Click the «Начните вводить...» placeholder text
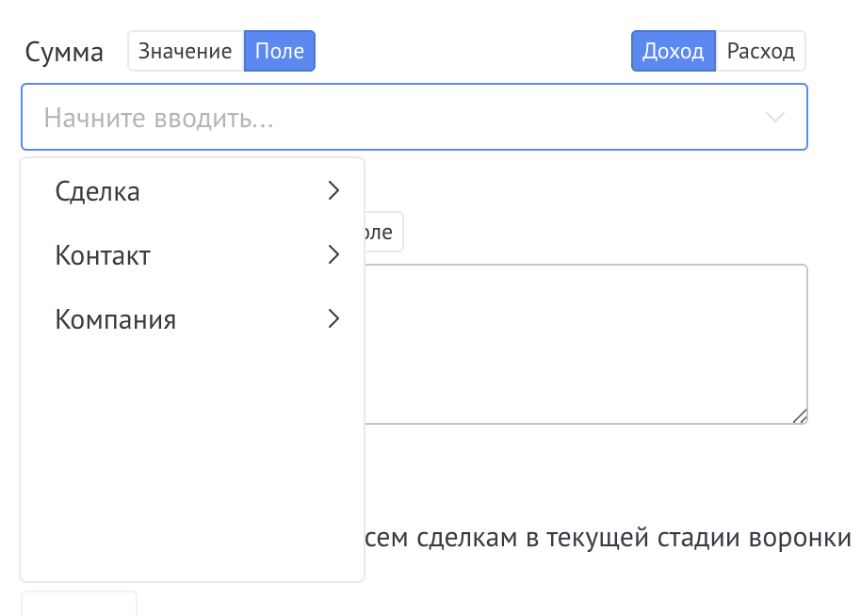Screen dimensions: 861x616 pos(165,118)
